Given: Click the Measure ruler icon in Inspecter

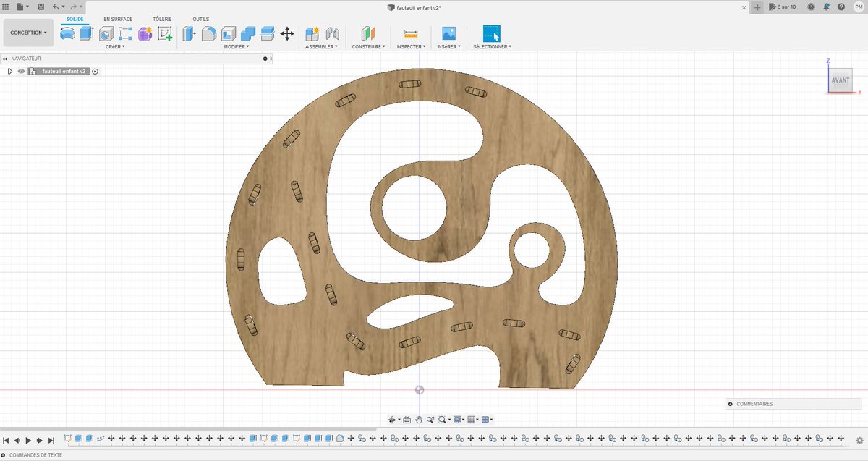Looking at the screenshot, I should (x=411, y=33).
